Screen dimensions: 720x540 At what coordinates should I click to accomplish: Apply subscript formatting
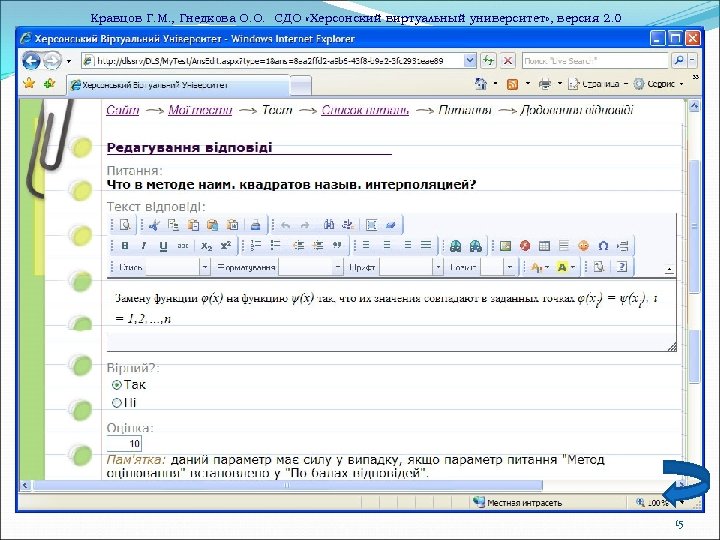[206, 246]
